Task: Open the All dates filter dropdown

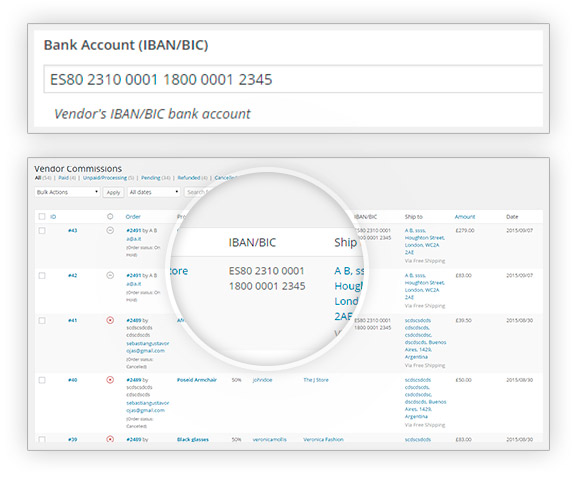Action: pos(154,192)
